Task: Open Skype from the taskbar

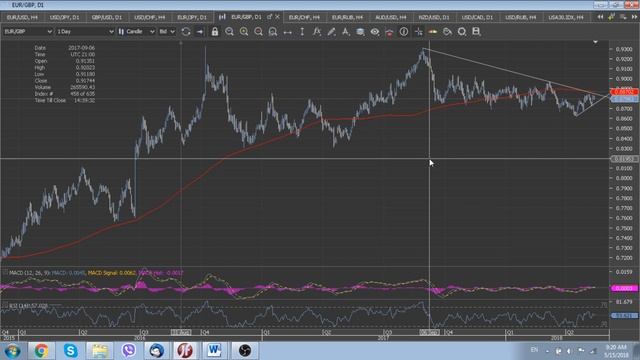Action: pos(70,351)
